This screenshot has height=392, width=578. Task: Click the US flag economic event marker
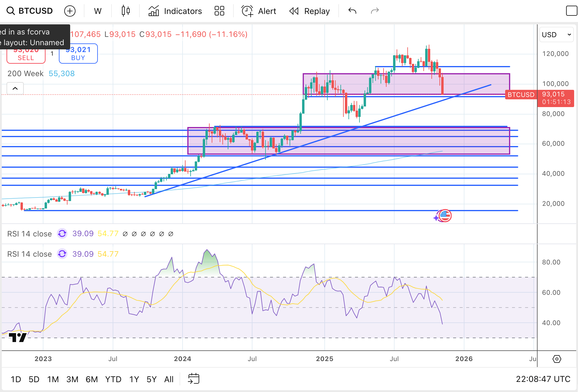click(445, 216)
